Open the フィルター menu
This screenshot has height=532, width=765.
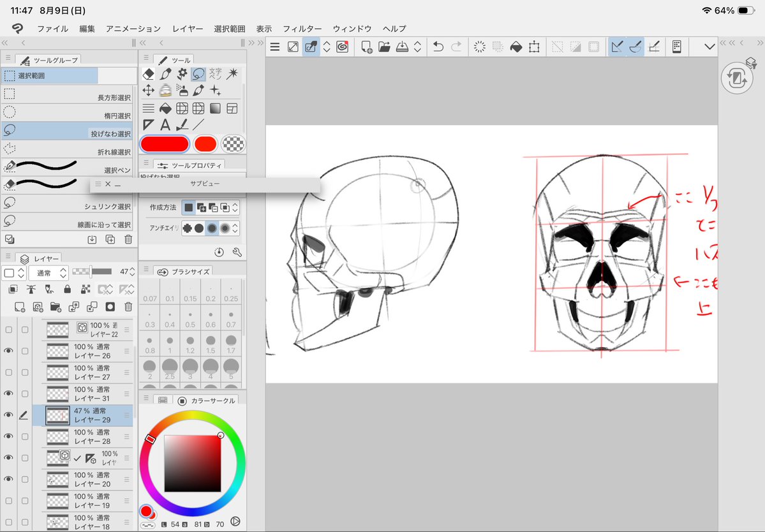[x=302, y=29]
